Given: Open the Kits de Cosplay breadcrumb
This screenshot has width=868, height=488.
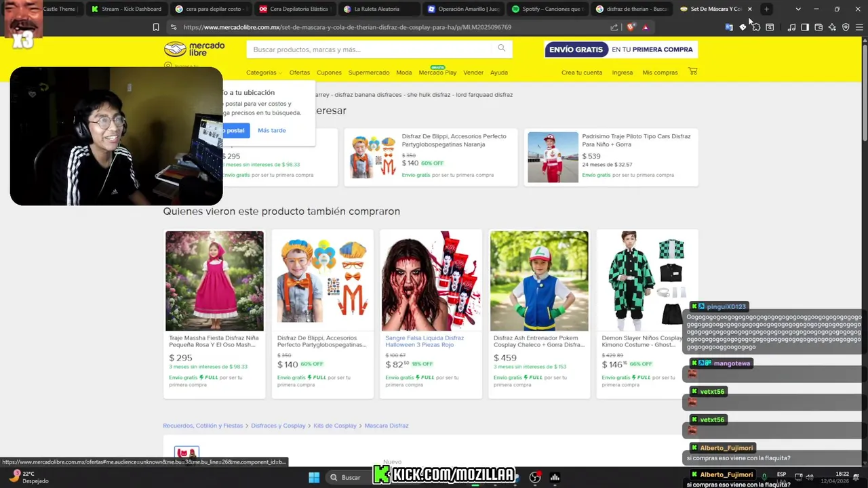Looking at the screenshot, I should coord(335,426).
